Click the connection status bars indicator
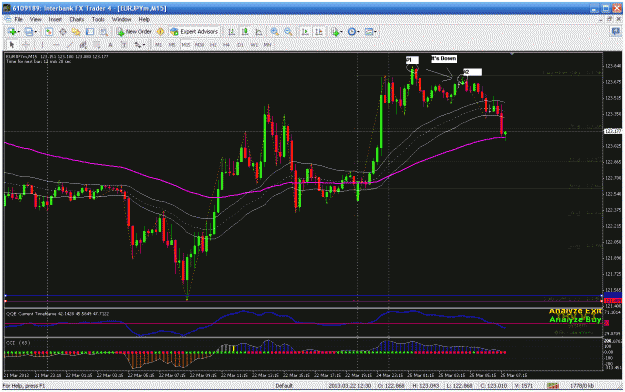Viewport: 625px width, 392px height. [x=552, y=386]
